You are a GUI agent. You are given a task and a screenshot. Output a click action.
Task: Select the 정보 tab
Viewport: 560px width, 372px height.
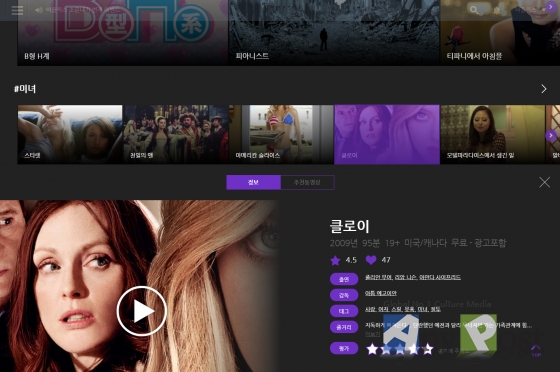click(253, 182)
